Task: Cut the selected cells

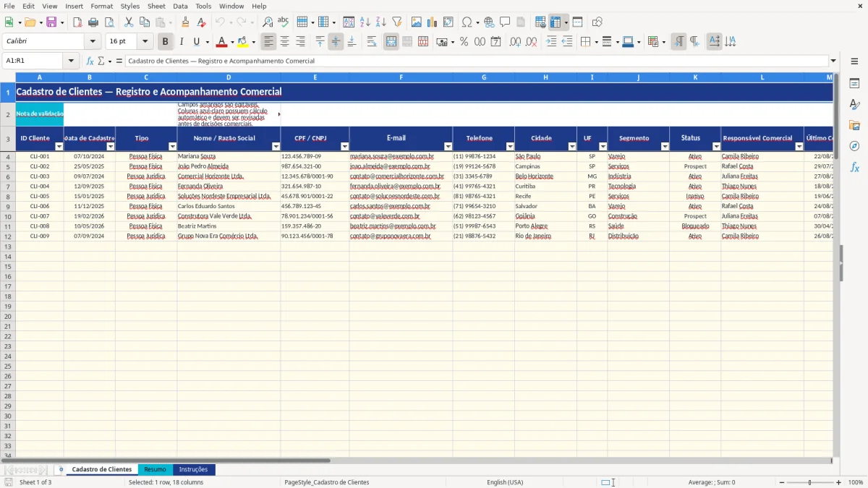Action: coord(129,22)
